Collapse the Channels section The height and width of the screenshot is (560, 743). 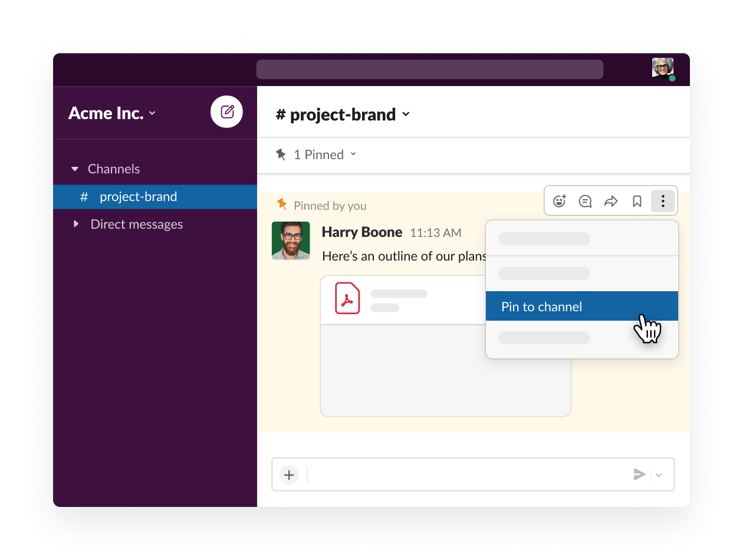click(75, 169)
